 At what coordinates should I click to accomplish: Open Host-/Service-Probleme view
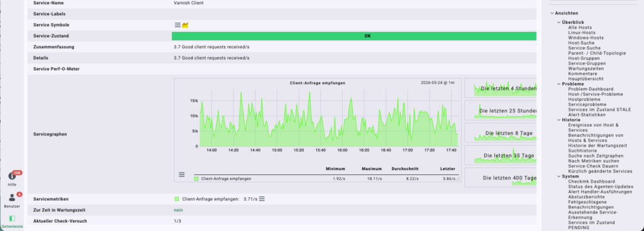(595, 94)
